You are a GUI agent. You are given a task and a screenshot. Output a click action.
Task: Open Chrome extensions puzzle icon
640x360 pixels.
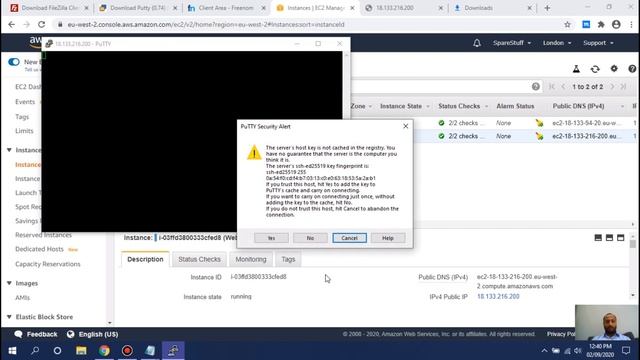click(601, 24)
